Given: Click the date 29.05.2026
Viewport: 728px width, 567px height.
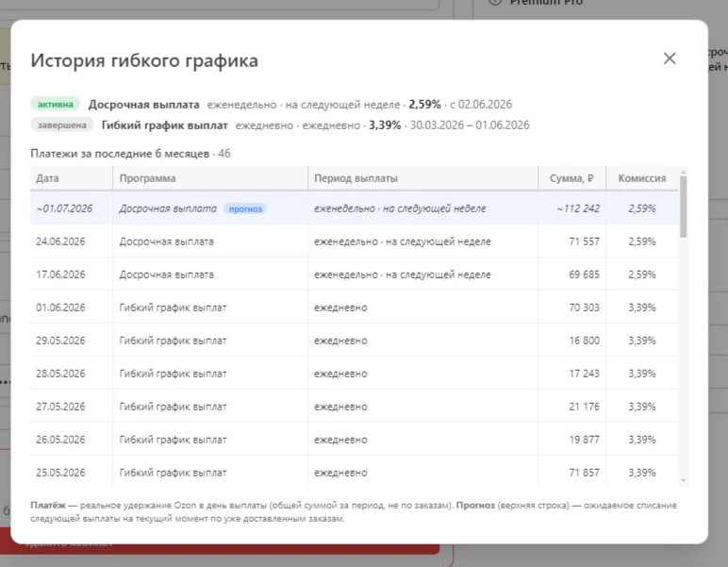Looking at the screenshot, I should 60,341.
